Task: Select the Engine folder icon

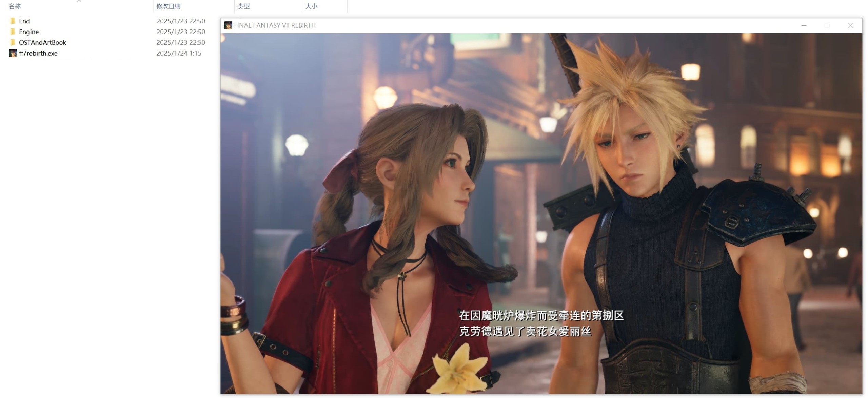Action: (x=13, y=32)
